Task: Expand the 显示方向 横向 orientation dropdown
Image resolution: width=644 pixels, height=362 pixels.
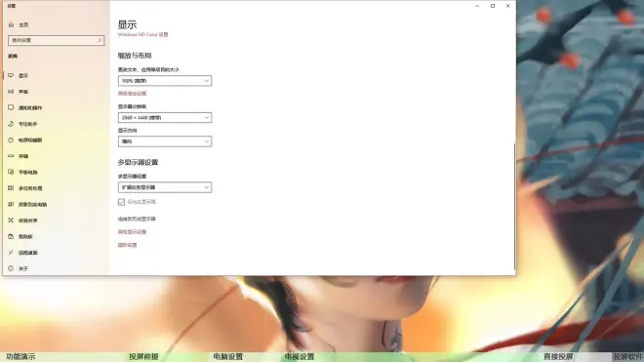Action: click(165, 141)
